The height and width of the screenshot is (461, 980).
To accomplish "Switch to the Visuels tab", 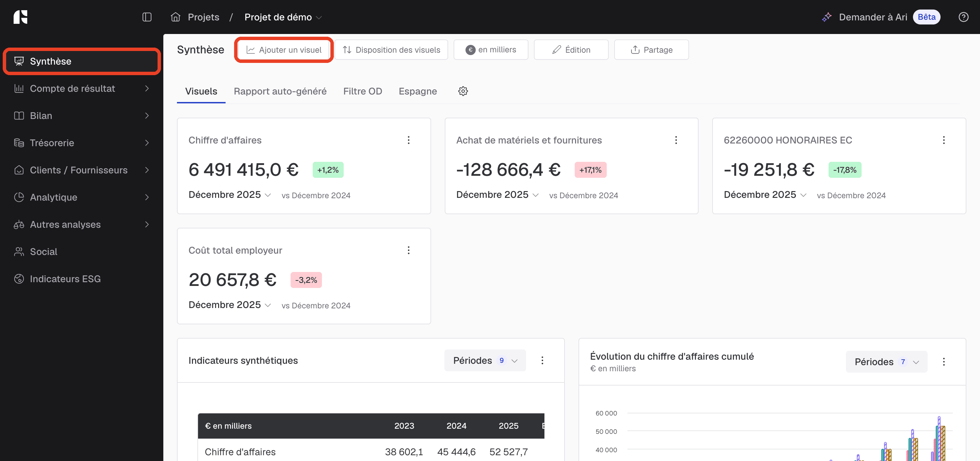I will pos(201,91).
